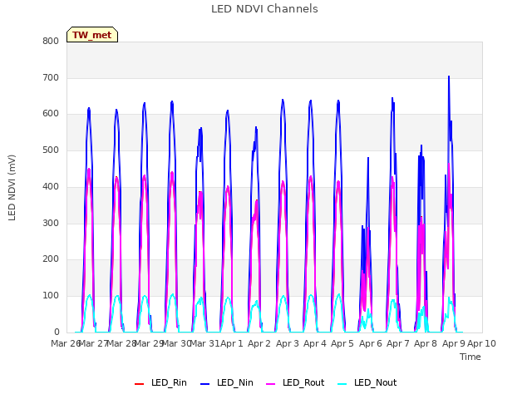
Task: Click the TW_met annotation label
Action: click(x=92, y=35)
